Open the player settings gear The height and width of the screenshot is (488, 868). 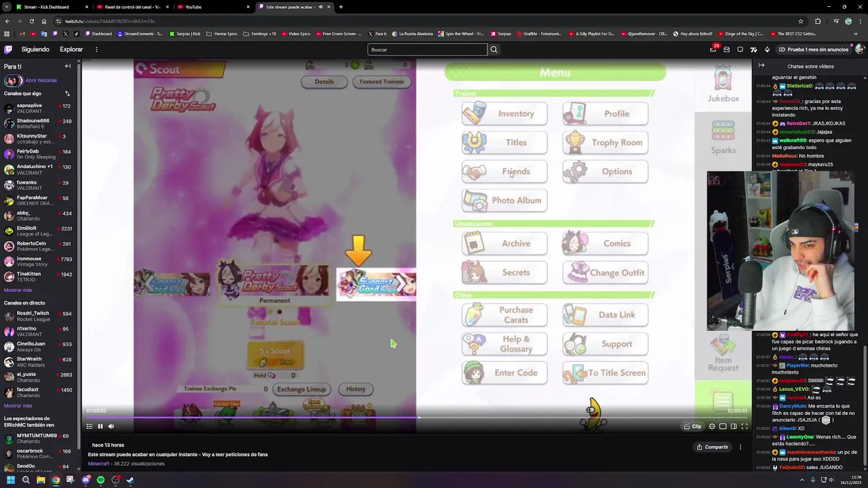pyautogui.click(x=712, y=426)
